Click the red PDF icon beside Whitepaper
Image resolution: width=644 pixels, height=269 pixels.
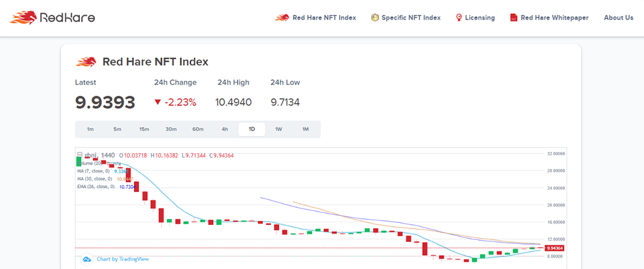tap(513, 18)
